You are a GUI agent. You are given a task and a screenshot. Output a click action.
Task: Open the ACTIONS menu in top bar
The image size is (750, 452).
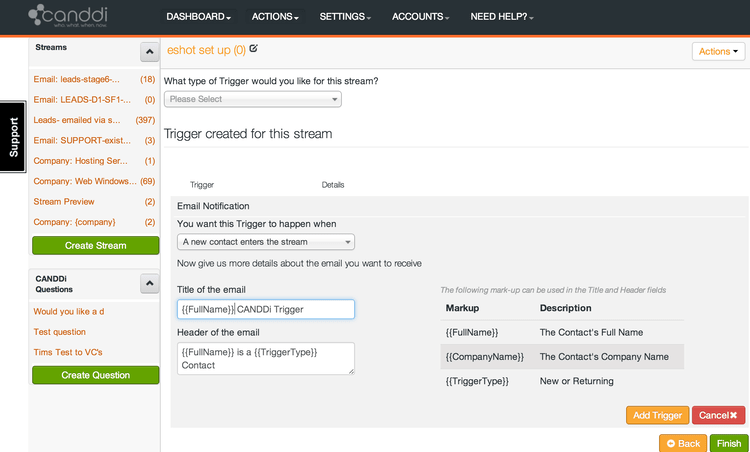coord(275,17)
